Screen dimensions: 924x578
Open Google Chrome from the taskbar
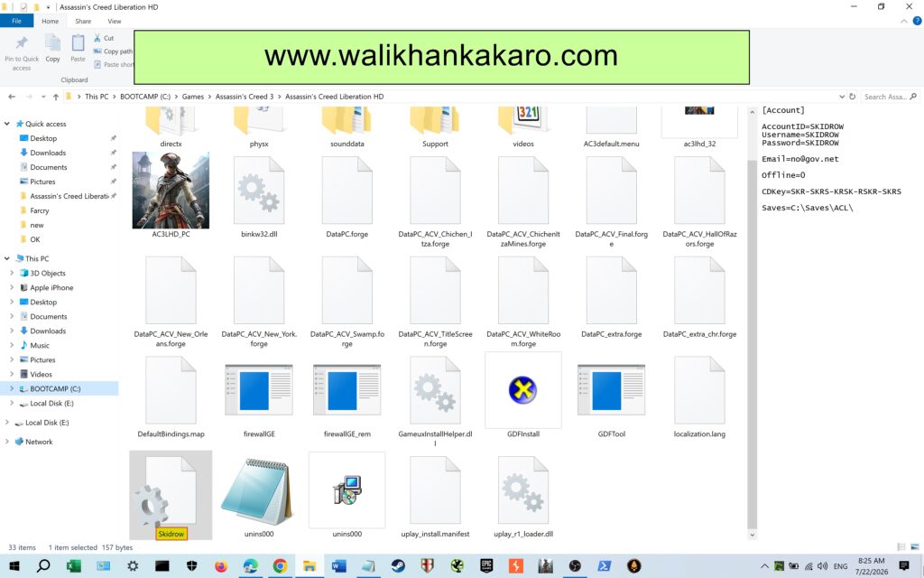280,566
